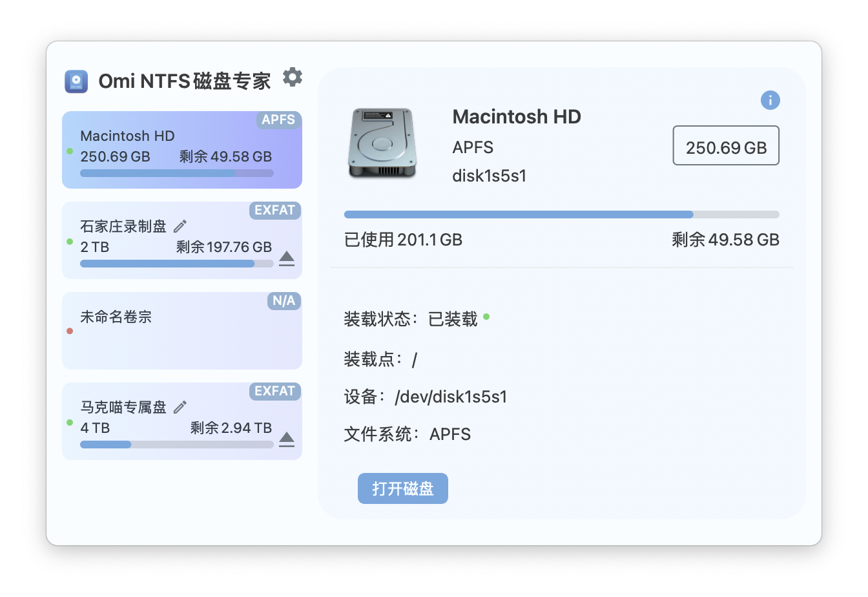The width and height of the screenshot is (868, 597).
Task: Select the 马克喵专属盘 disk card
Action: click(x=182, y=421)
